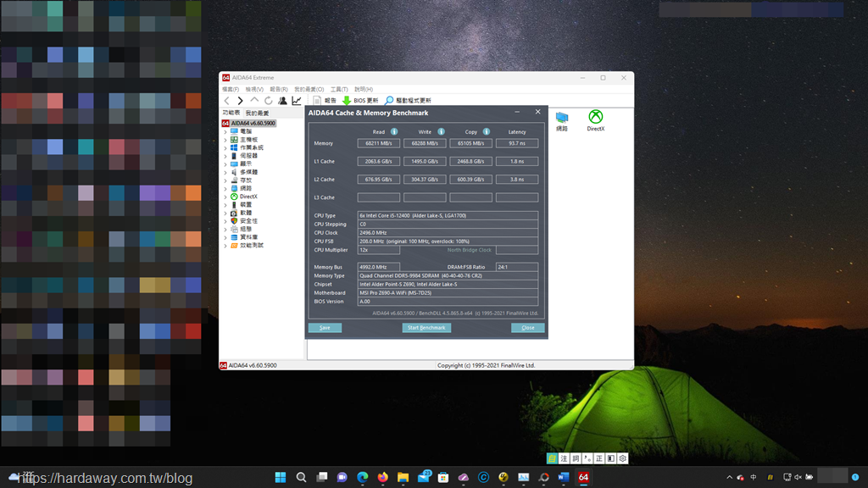Open File Explorer from the taskbar
This screenshot has width=868, height=488.
pos(403,477)
